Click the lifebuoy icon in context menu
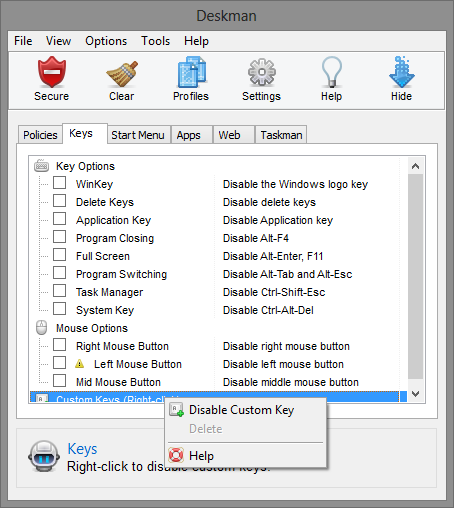 point(176,455)
